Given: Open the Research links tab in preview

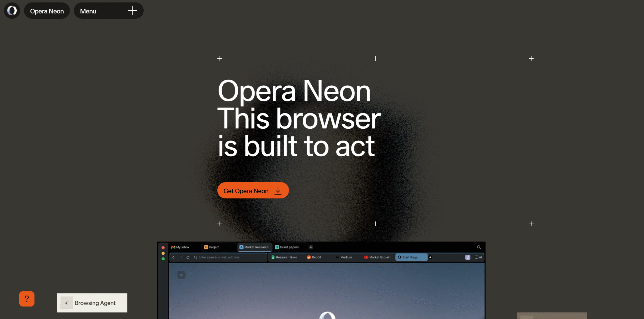Looking at the screenshot, I should 284,257.
